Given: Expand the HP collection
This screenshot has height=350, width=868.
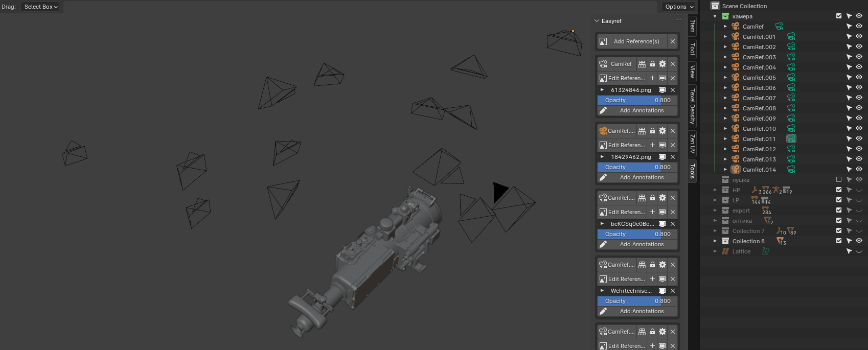Looking at the screenshot, I should point(715,190).
